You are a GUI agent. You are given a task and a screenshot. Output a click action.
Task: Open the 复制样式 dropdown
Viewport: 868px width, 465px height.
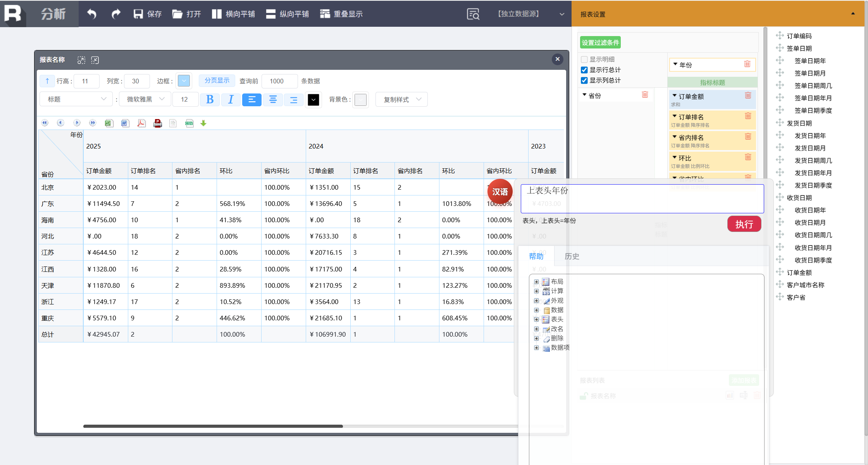click(401, 99)
